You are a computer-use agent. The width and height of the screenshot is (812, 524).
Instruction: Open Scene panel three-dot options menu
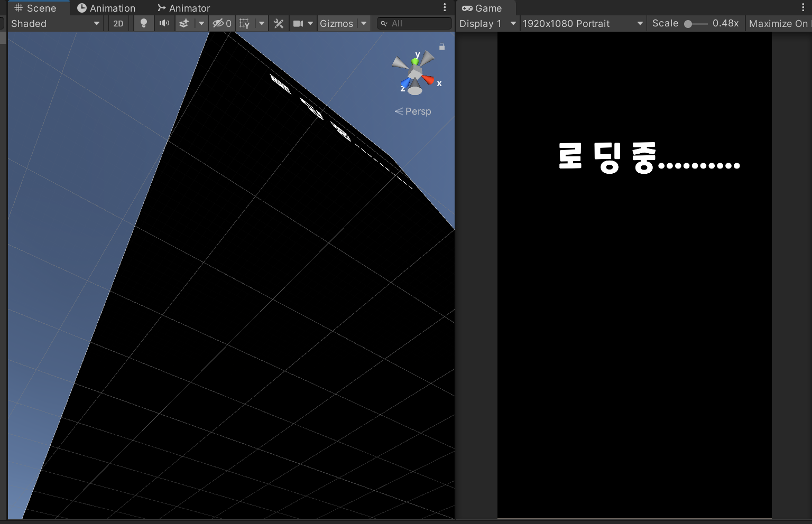click(445, 7)
